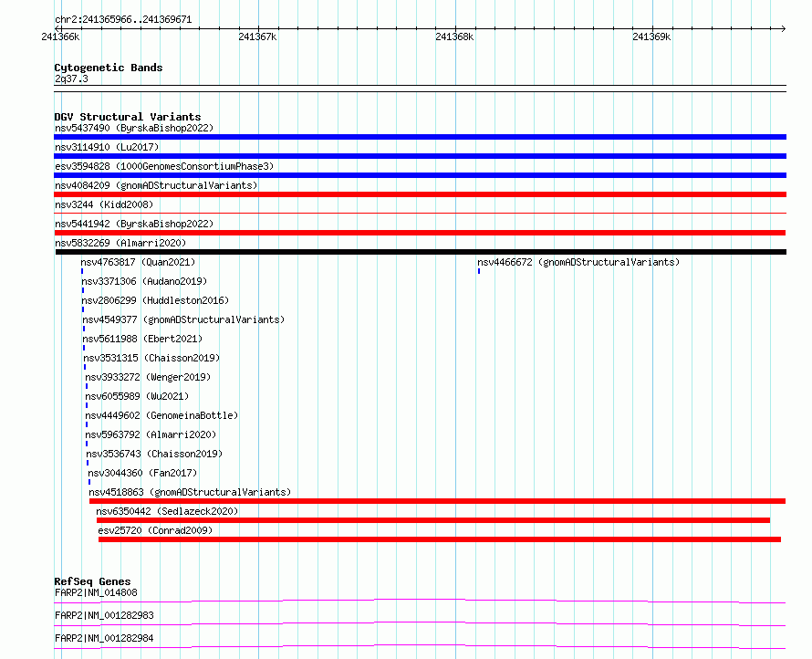Viewport: 812px width, 659px height.
Task: Select the black bar for nsv5832269
Action: click(421, 252)
